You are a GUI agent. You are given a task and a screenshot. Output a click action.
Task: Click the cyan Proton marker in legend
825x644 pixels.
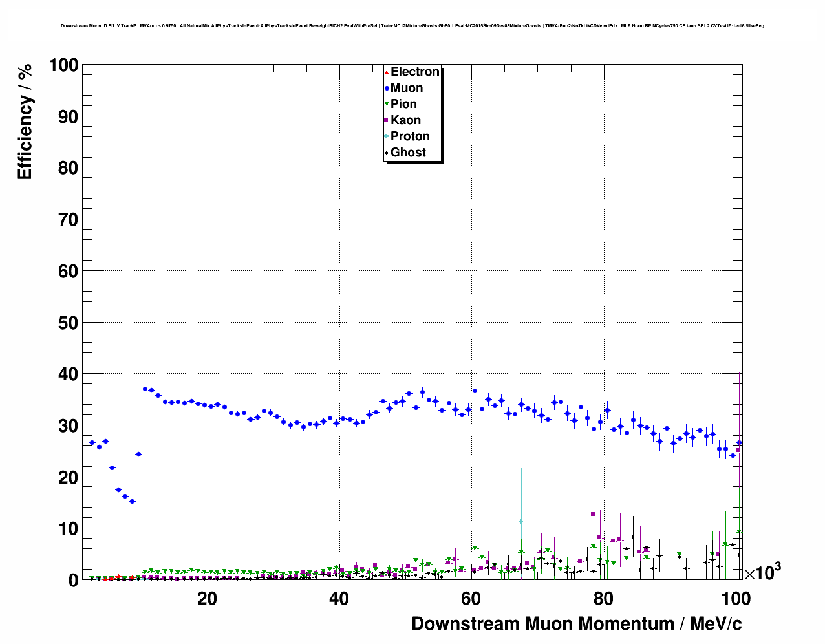(387, 136)
